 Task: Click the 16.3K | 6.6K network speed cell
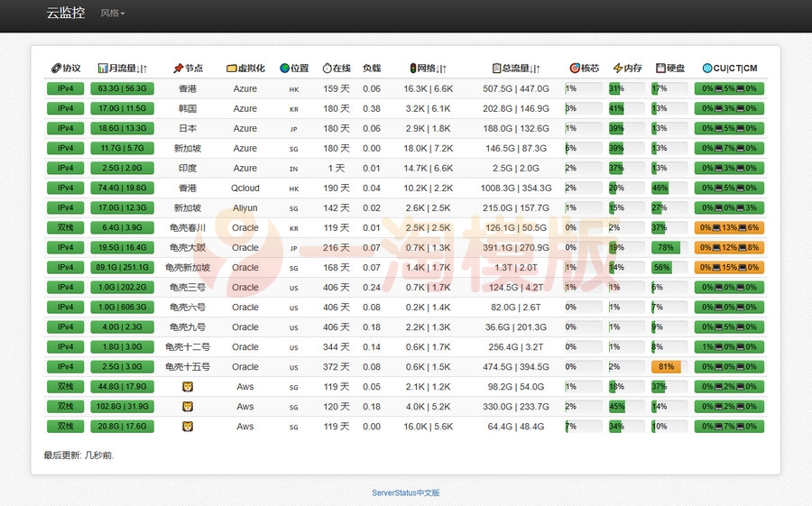click(429, 88)
